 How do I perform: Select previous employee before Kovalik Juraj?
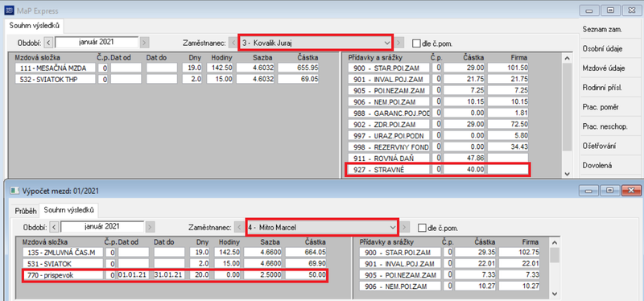pyautogui.click(x=233, y=43)
